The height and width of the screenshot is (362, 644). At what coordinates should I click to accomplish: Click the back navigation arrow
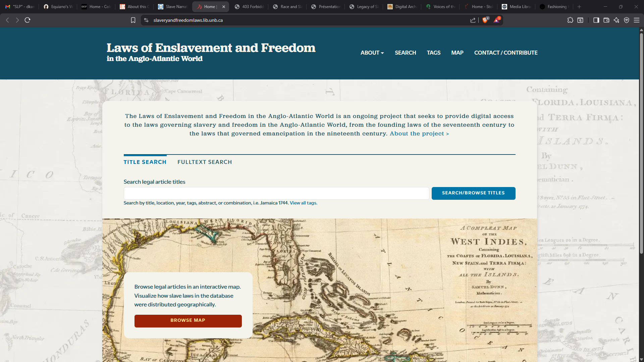coord(7,20)
